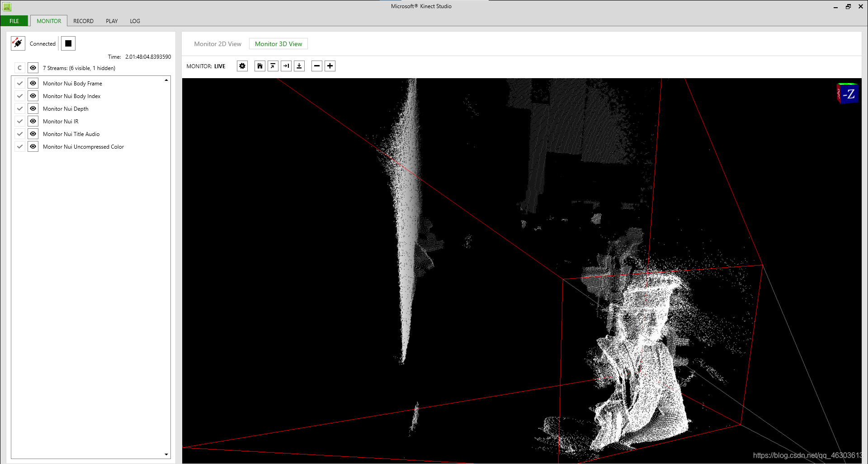Open the LOG tab

point(135,21)
